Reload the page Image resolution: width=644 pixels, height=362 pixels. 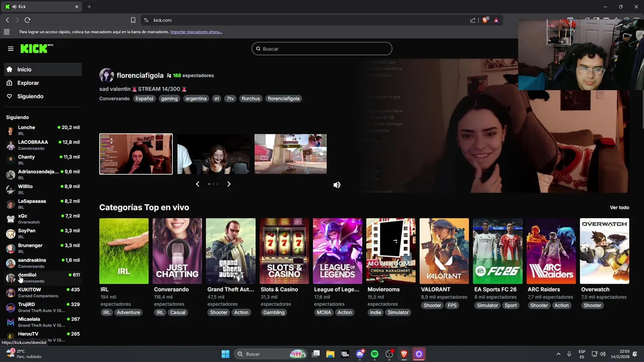pyautogui.click(x=27, y=20)
